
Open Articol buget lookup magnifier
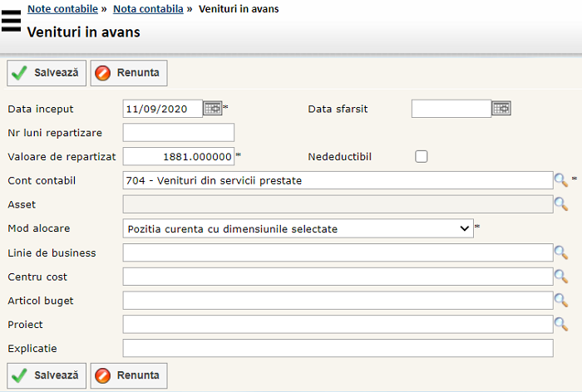click(561, 301)
